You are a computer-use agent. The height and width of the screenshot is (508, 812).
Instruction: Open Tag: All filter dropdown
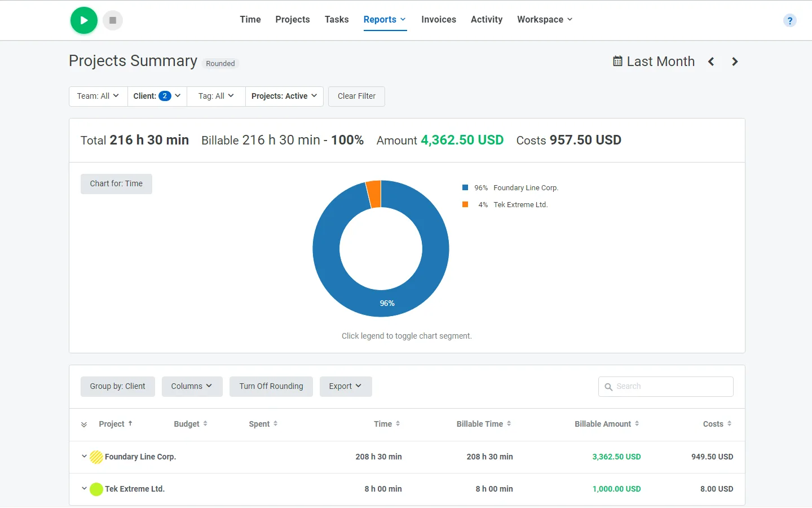[216, 97]
